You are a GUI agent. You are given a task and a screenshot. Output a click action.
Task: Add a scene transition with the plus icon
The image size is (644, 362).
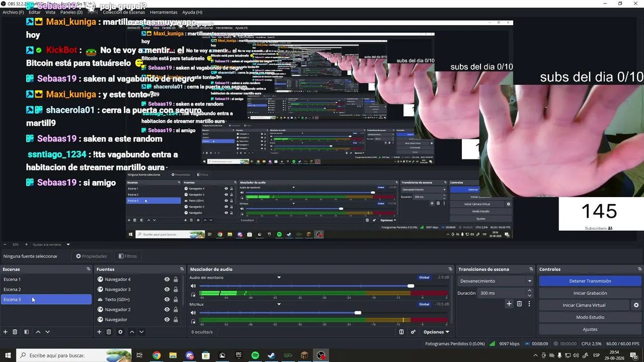click(x=509, y=304)
